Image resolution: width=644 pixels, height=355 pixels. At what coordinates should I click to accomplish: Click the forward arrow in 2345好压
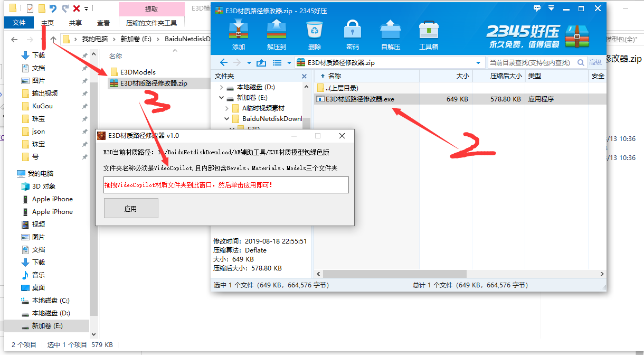click(236, 62)
